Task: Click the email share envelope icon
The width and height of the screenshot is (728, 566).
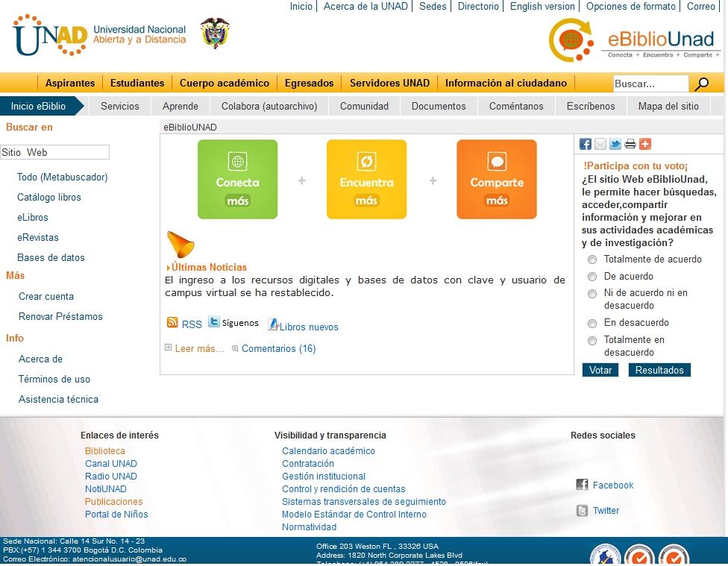Action: [600, 144]
